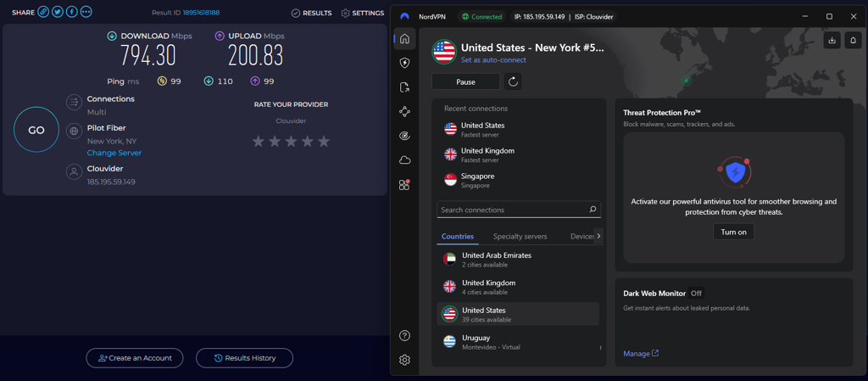The height and width of the screenshot is (381, 868).
Task: Pause the NordVPN connection
Action: tap(465, 82)
